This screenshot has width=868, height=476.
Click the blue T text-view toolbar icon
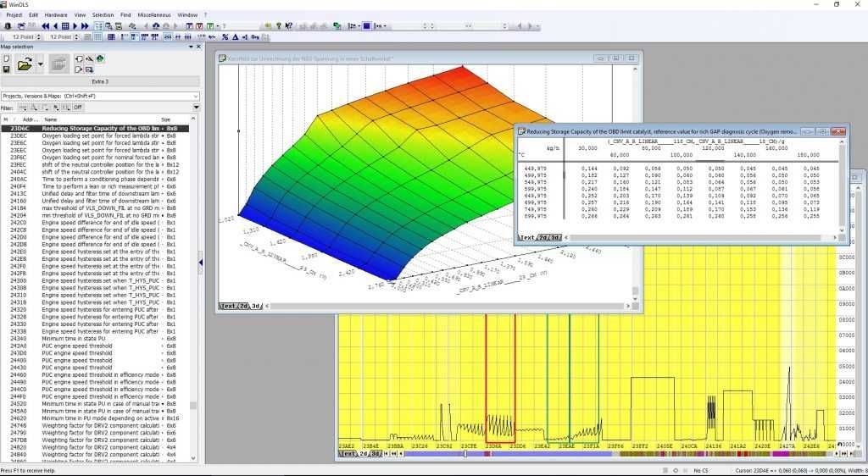coord(189,26)
